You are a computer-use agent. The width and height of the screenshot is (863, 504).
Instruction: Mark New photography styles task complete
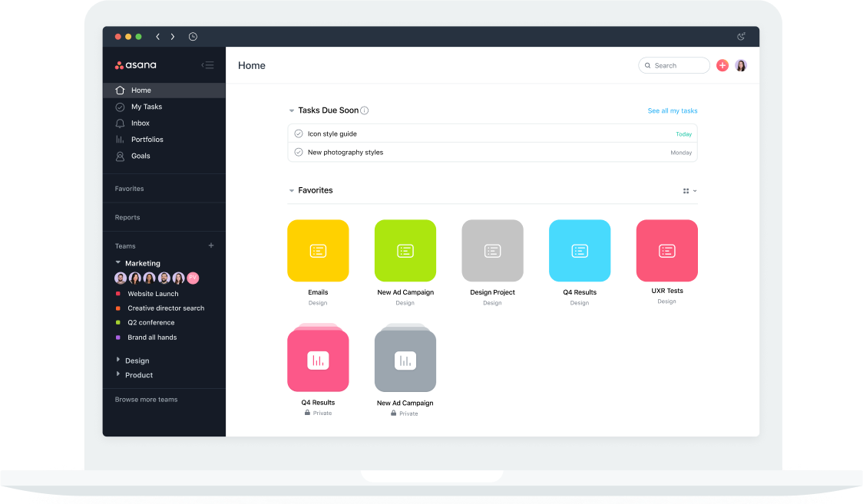pyautogui.click(x=299, y=152)
